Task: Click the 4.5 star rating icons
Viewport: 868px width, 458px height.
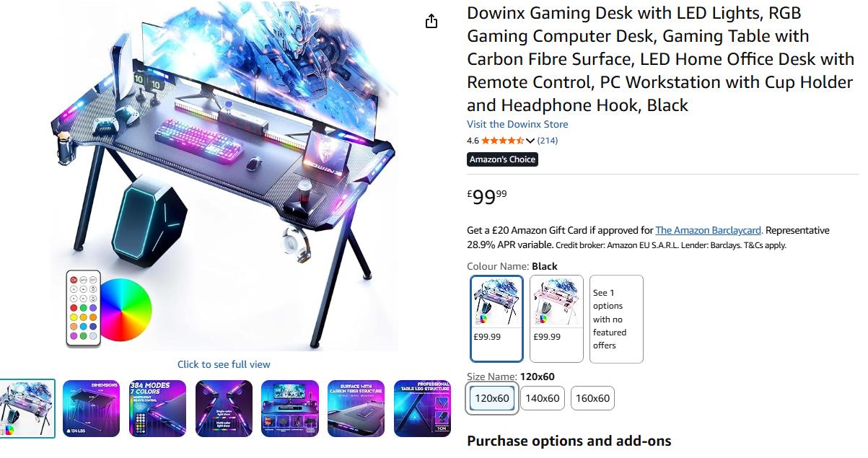Action: (x=503, y=141)
